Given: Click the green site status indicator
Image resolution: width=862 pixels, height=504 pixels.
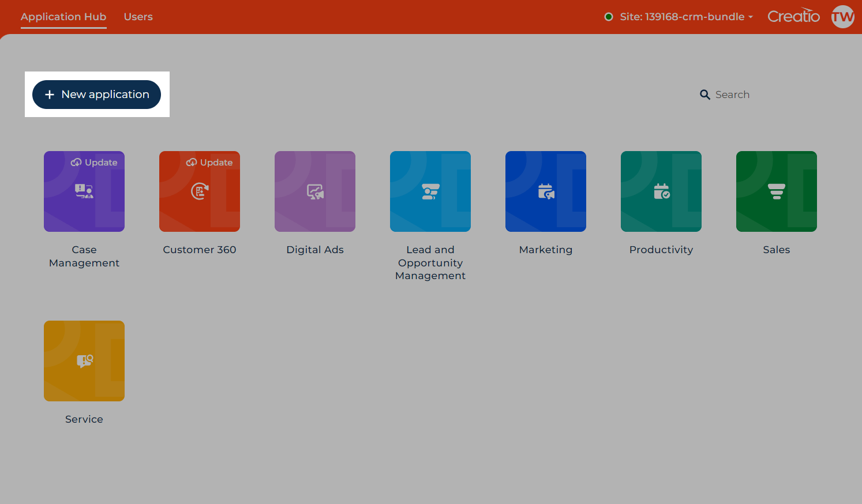Looking at the screenshot, I should click(x=608, y=17).
